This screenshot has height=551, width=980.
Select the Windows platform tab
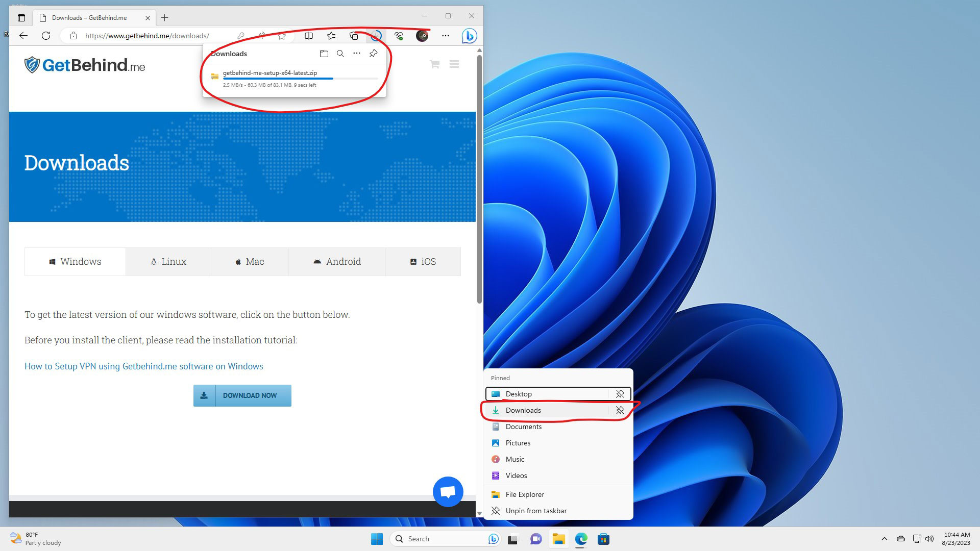[75, 262]
